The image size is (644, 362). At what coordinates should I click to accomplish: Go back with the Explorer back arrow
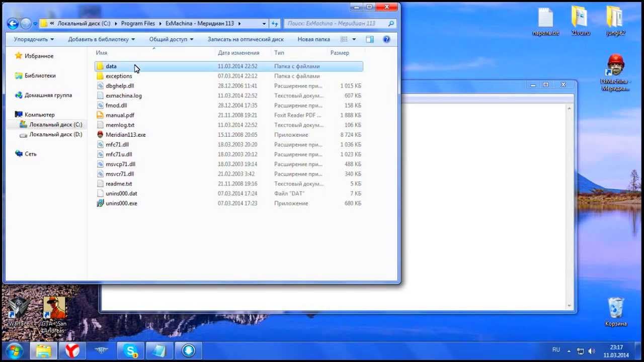[x=13, y=23]
